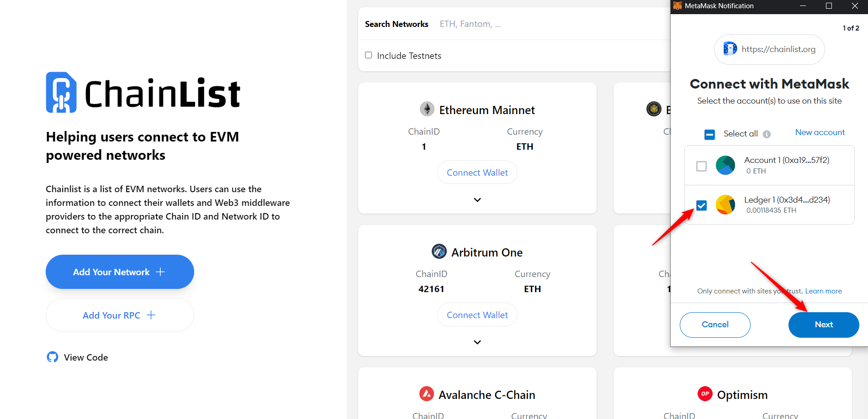Cancel the MetaMask connection request
868x419 pixels.
(715, 325)
